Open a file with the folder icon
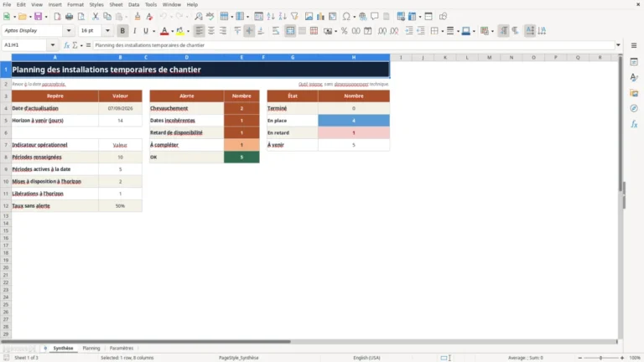 [x=22, y=17]
